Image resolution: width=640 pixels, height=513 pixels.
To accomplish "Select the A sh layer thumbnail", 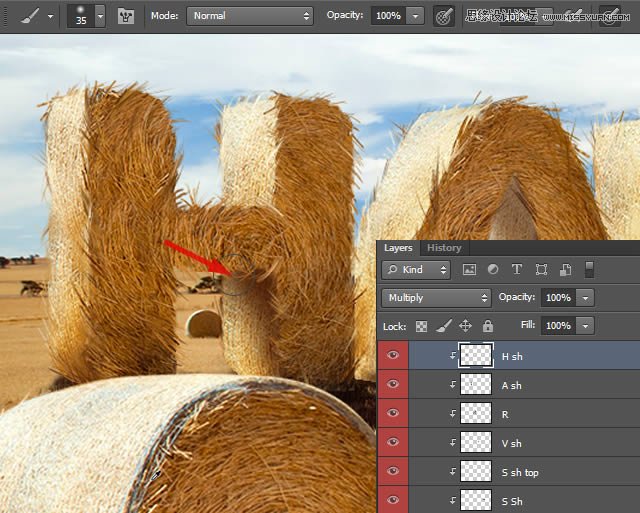I will point(476,384).
